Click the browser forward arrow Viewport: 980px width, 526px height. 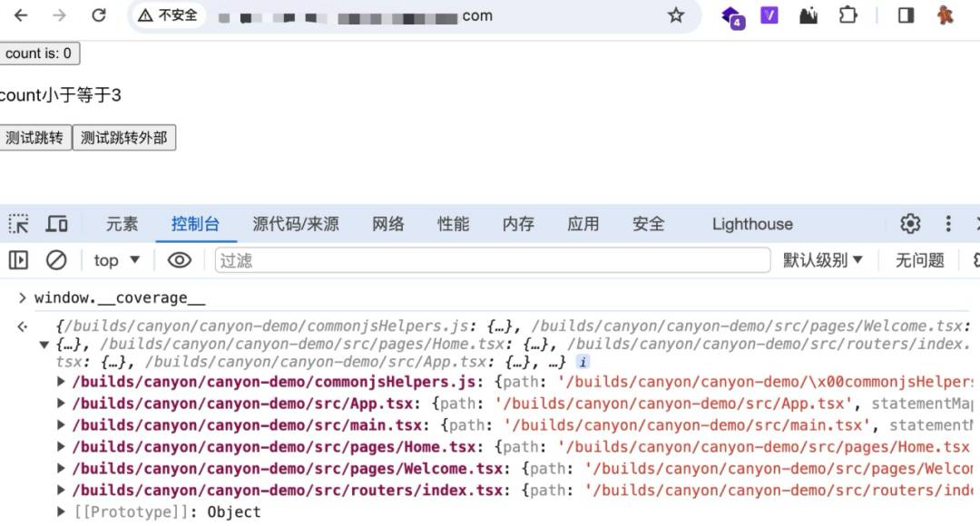pyautogui.click(x=59, y=15)
